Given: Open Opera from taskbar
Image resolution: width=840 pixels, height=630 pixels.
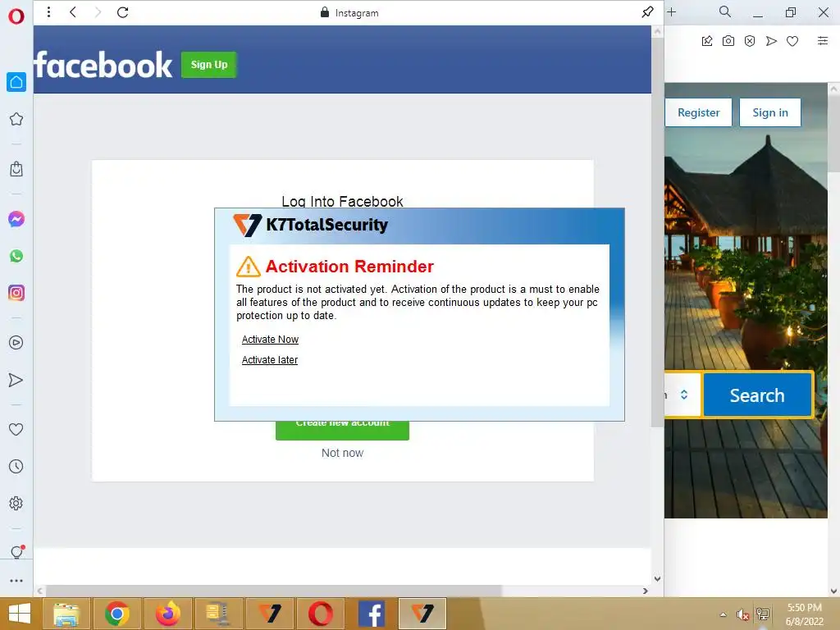Looking at the screenshot, I should 321,614.
